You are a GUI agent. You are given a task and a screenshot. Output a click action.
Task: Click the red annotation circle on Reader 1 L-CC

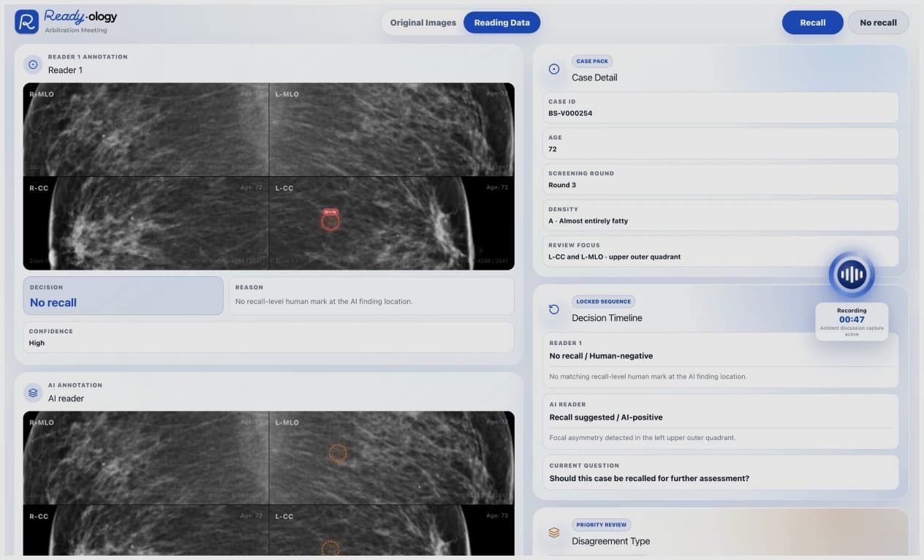(x=330, y=222)
